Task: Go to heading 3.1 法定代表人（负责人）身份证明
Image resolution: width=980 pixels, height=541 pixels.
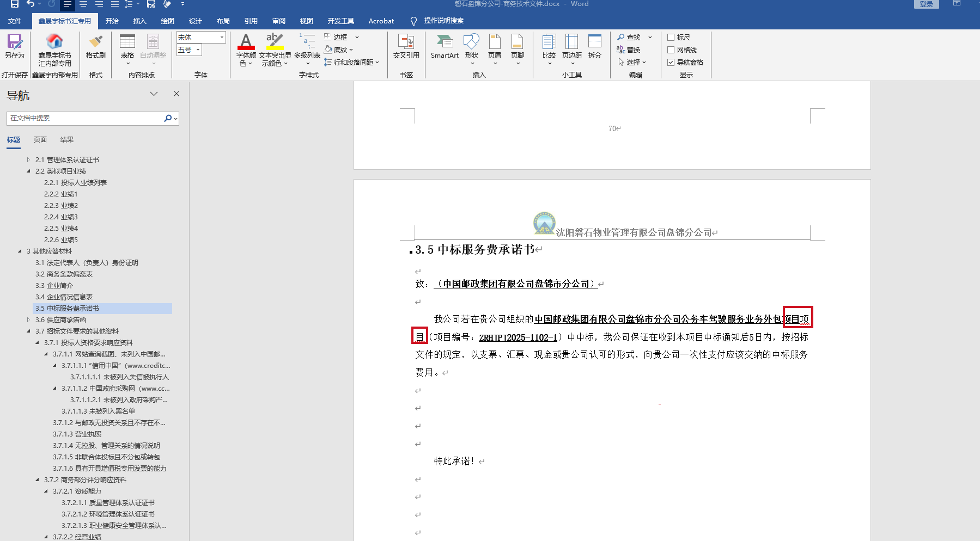Action: click(x=87, y=263)
